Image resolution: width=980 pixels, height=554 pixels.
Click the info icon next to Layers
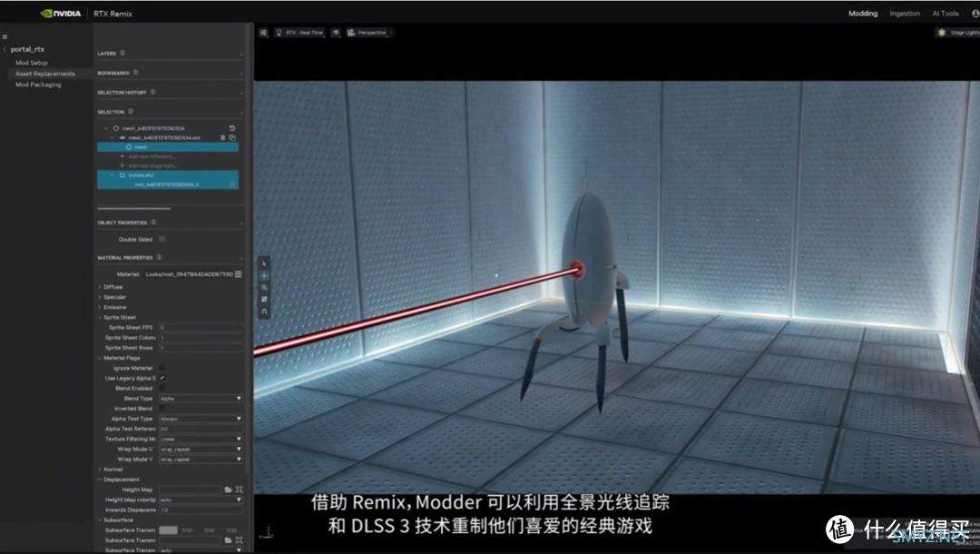[122, 54]
